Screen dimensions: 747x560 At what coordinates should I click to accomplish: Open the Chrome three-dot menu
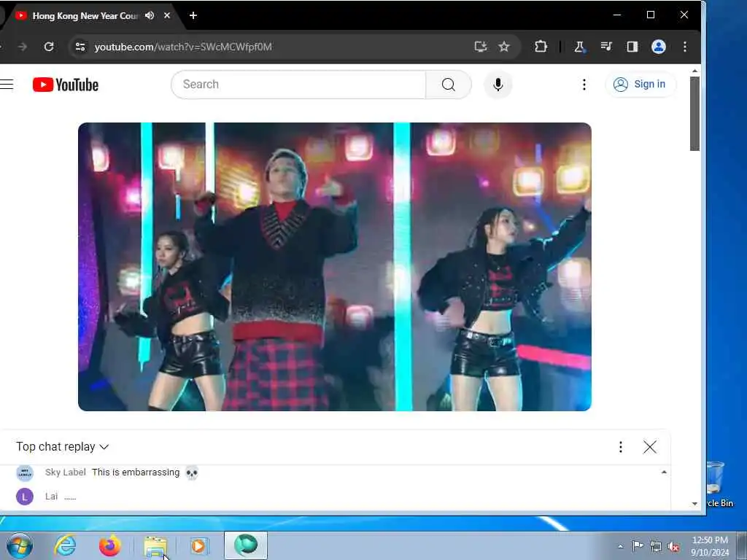coord(684,47)
